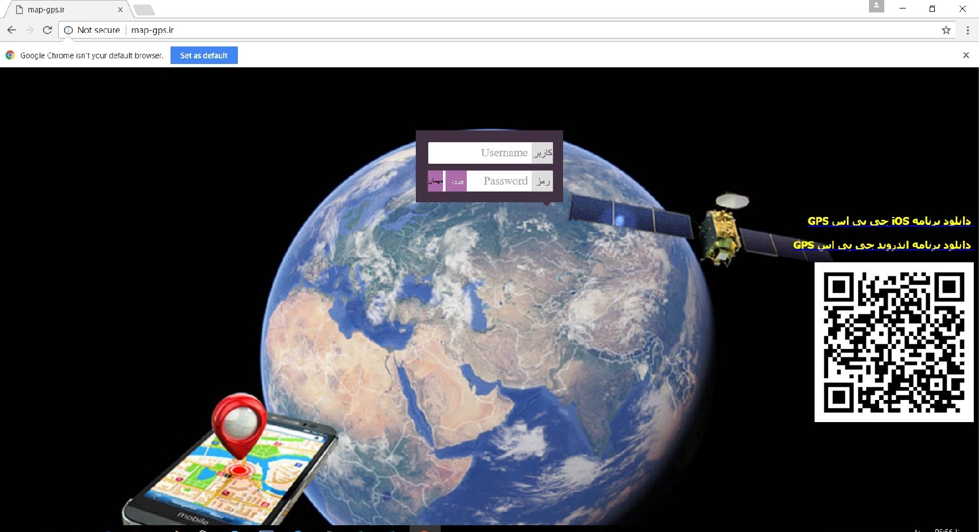Viewport: 980px width, 532px height.
Task: Click the Username input field
Action: pos(480,153)
